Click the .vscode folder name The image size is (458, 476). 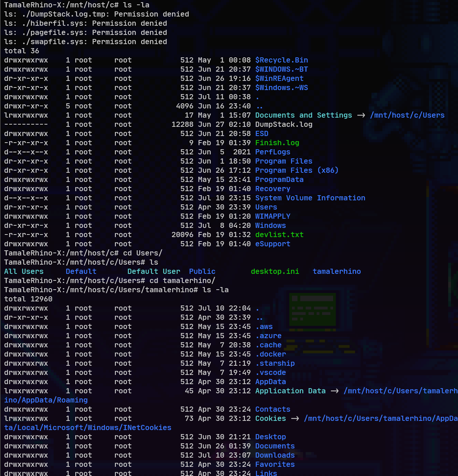[x=271, y=372]
